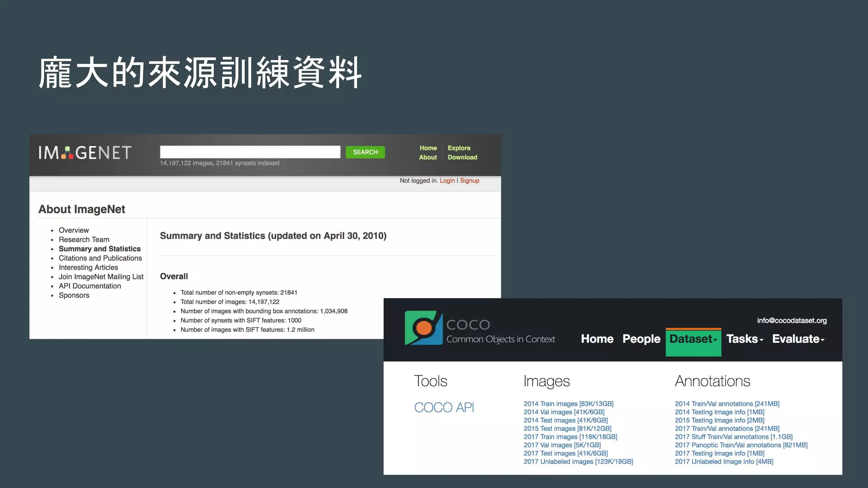Click the green SEARCH button

tap(365, 152)
